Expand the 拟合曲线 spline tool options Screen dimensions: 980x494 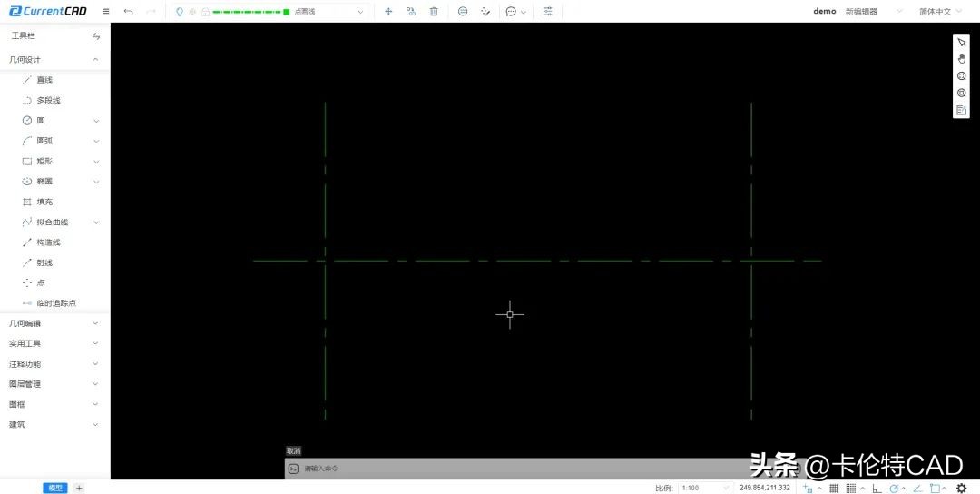[96, 222]
